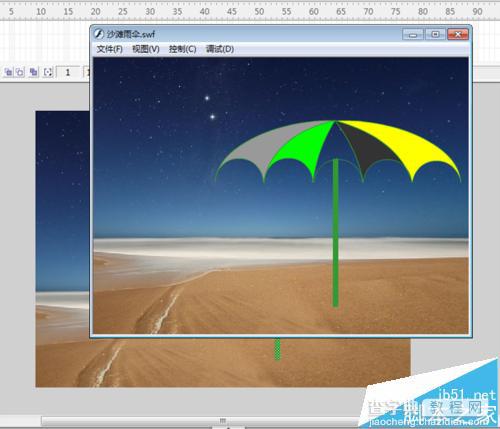Open the 控制(C) menu
This screenshot has width=500, height=429.
tap(182, 49)
